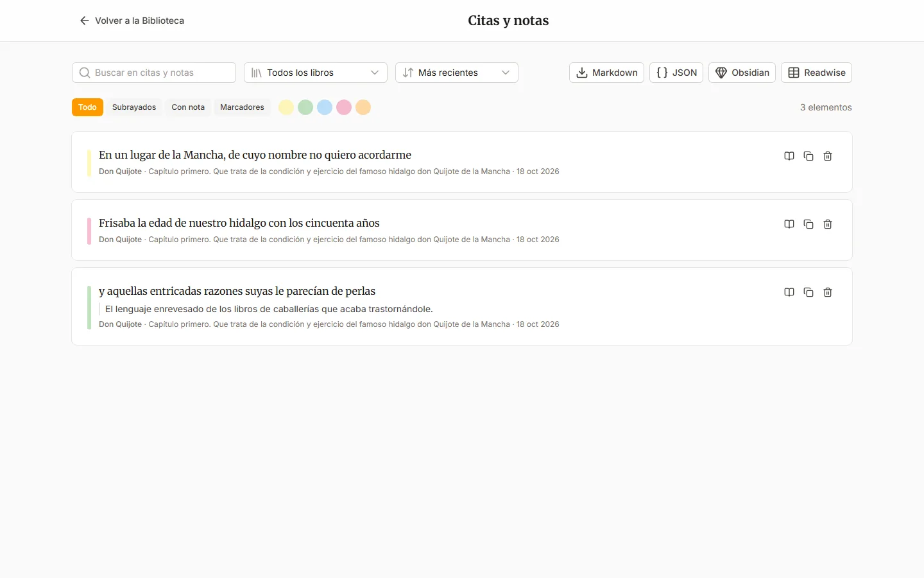Copy the 'y aquellas entricadas razones' quote
Viewport: 924px width, 578px height.
pos(809,292)
